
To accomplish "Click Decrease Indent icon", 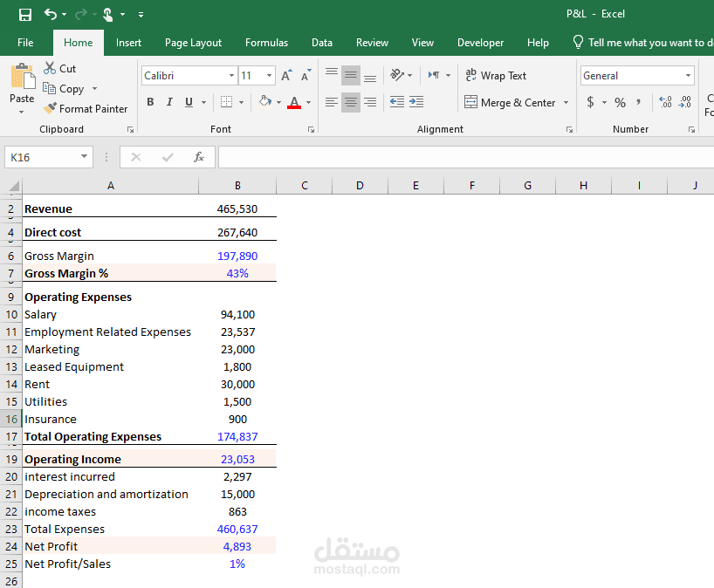I will coord(397,102).
